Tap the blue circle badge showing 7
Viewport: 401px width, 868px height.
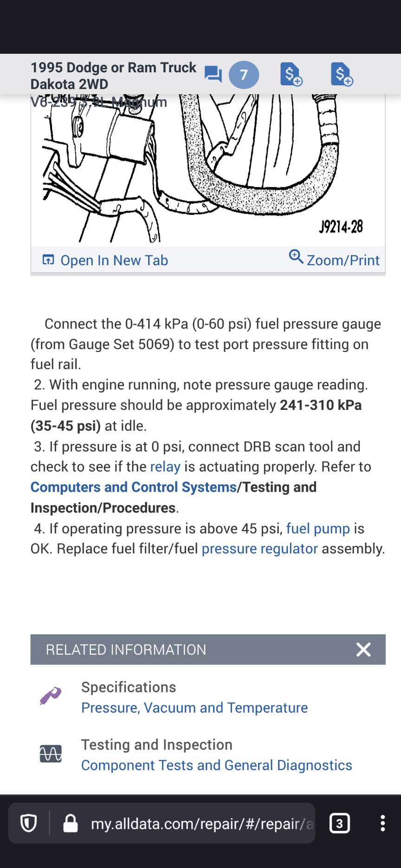244,75
